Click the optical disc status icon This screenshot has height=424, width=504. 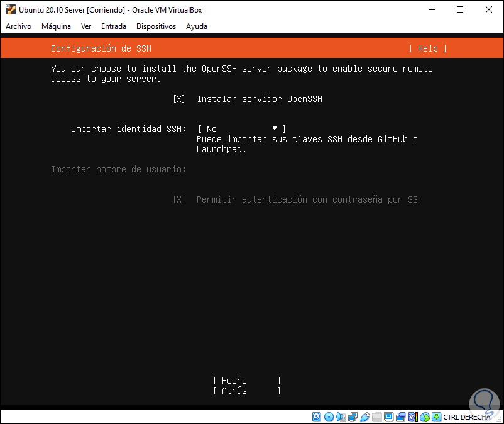pos(329,417)
